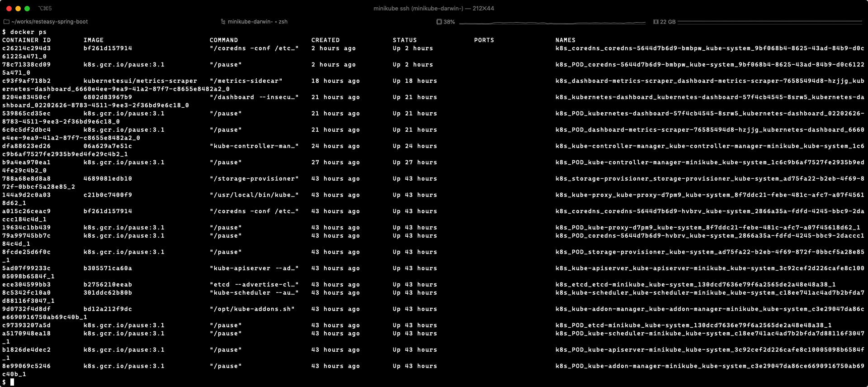Click the kubernetesui/metrics-scraper image name
868x387 pixels.
tap(141, 81)
